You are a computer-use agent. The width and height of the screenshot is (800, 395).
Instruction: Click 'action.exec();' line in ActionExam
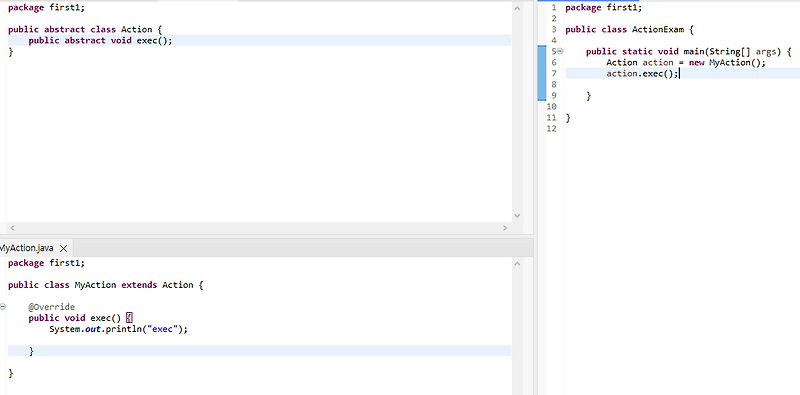(x=642, y=74)
